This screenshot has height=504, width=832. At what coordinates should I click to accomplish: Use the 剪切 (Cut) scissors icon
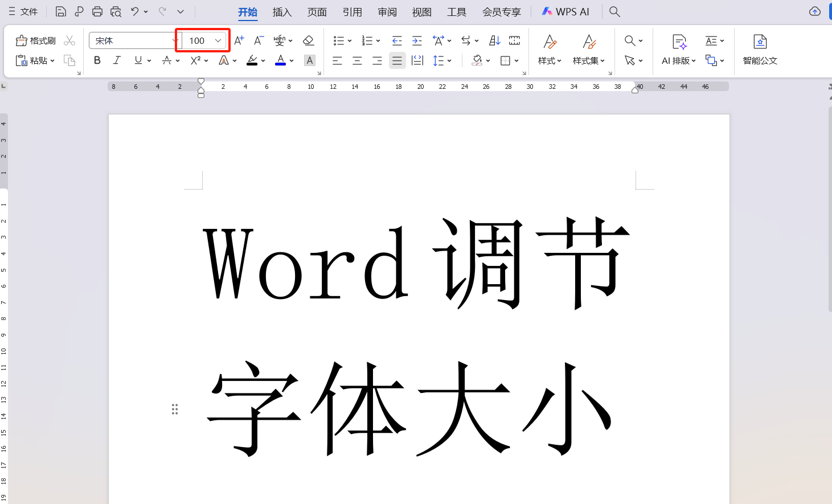point(69,40)
